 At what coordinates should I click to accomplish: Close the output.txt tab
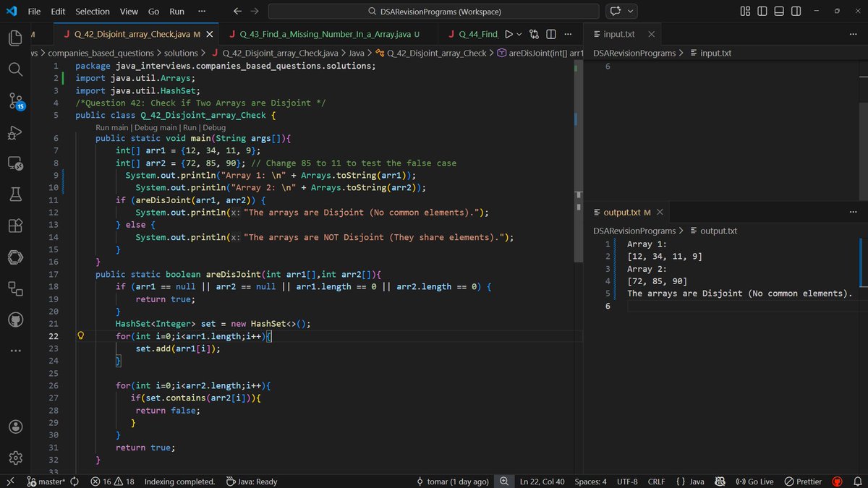coord(659,212)
